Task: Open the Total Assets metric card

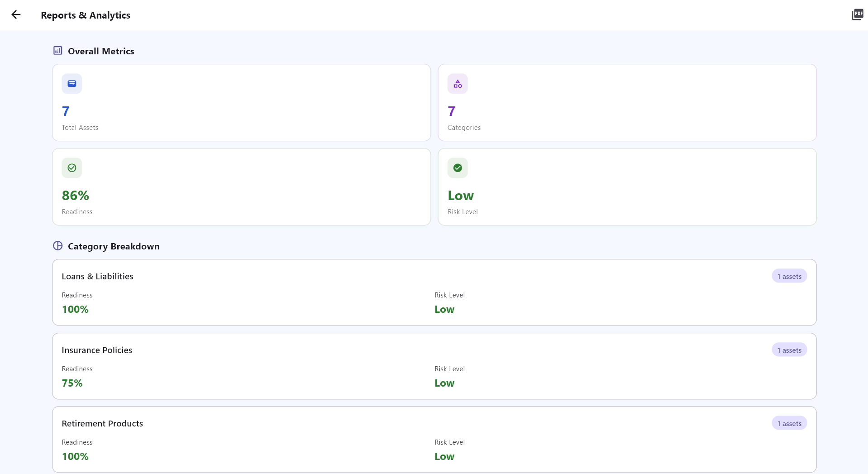Action: pyautogui.click(x=241, y=103)
